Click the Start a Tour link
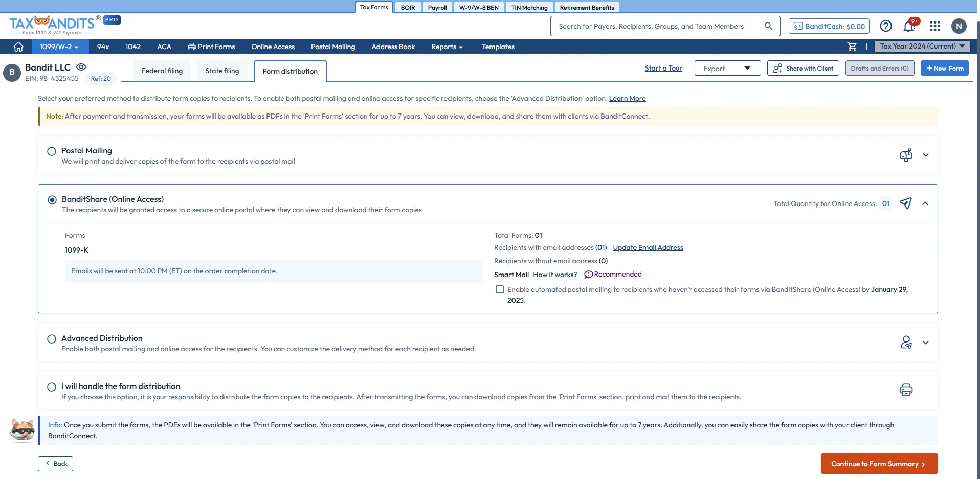The image size is (980, 479). click(x=663, y=68)
